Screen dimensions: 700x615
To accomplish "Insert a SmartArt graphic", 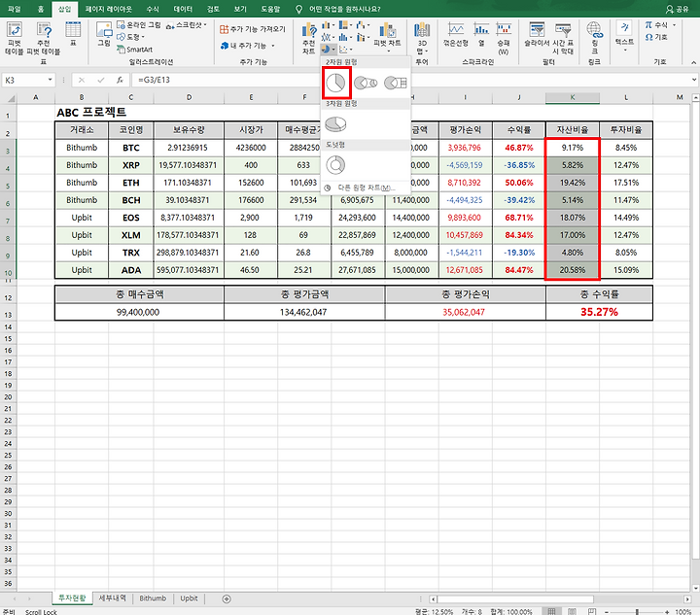I will coord(135,50).
